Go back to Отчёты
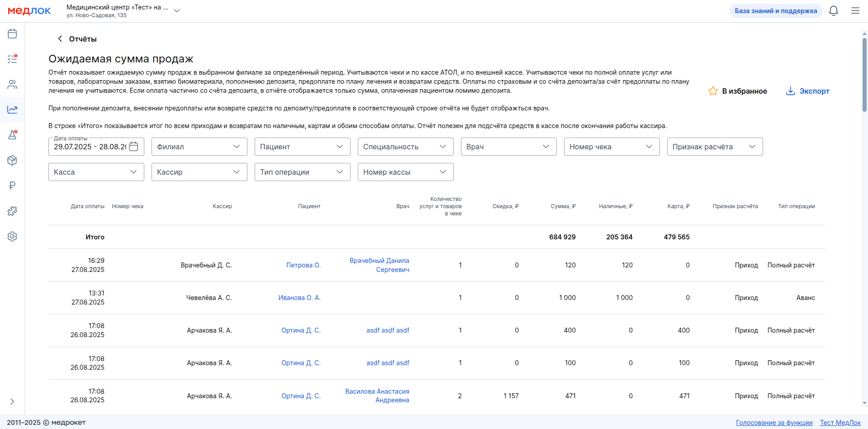 (x=77, y=39)
